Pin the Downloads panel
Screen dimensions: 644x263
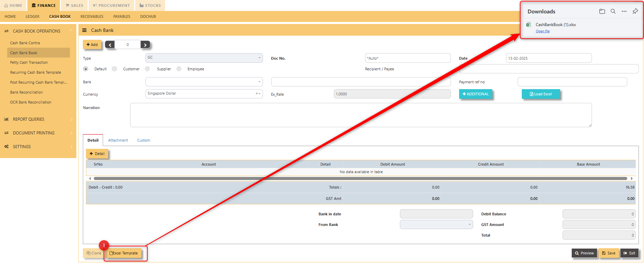click(635, 11)
